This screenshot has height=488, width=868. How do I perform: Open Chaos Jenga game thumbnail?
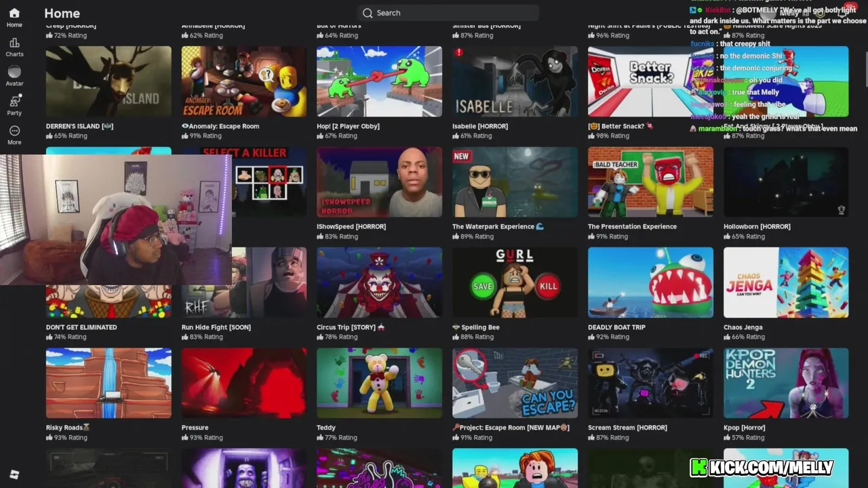(786, 282)
